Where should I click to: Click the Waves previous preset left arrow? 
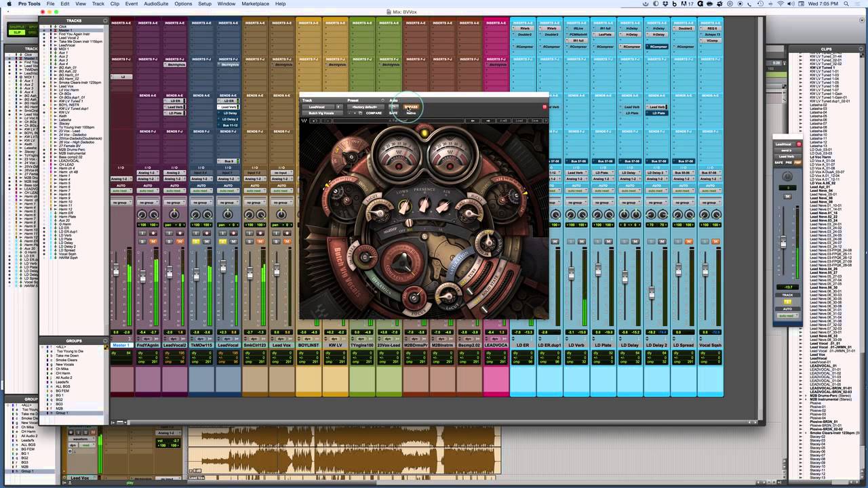[x=473, y=121]
